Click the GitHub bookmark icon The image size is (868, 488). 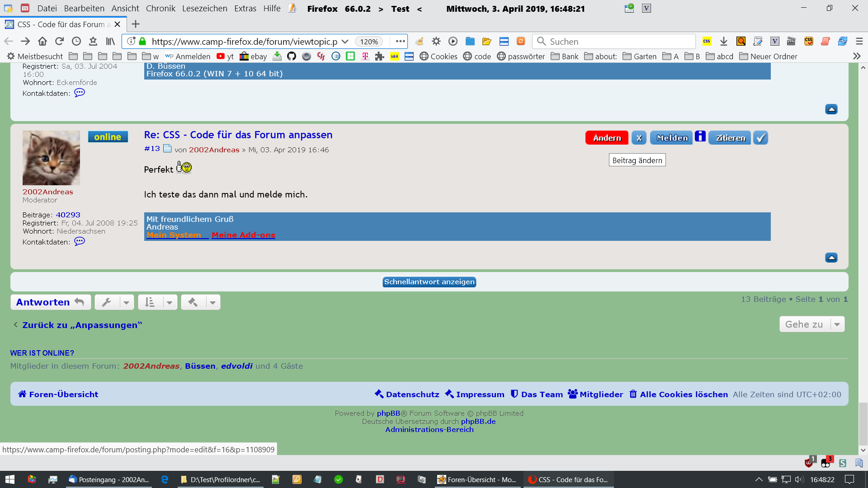point(292,56)
